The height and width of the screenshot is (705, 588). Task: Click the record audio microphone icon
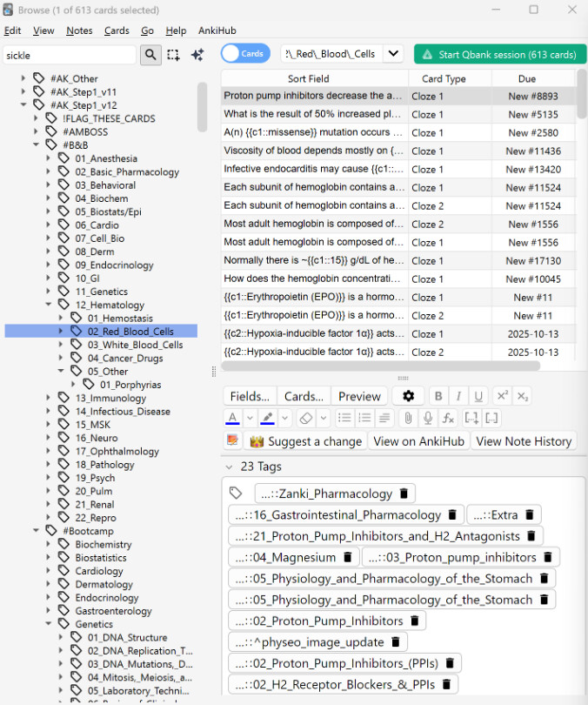[427, 419]
